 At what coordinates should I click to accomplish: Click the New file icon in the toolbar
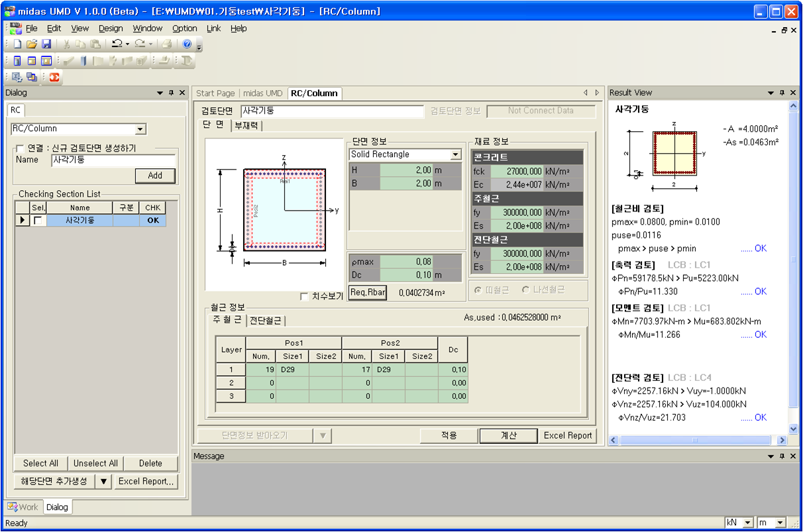click(17, 44)
